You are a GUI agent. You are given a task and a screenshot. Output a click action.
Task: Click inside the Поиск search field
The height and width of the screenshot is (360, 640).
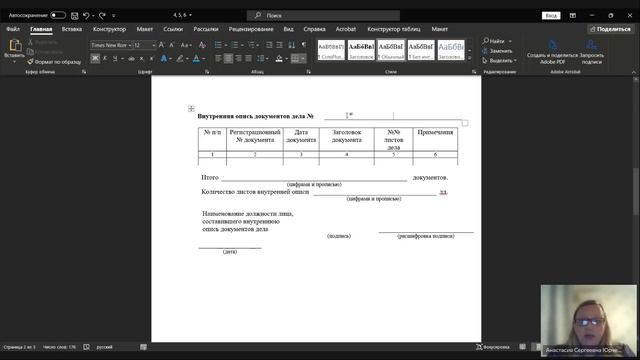(323, 16)
